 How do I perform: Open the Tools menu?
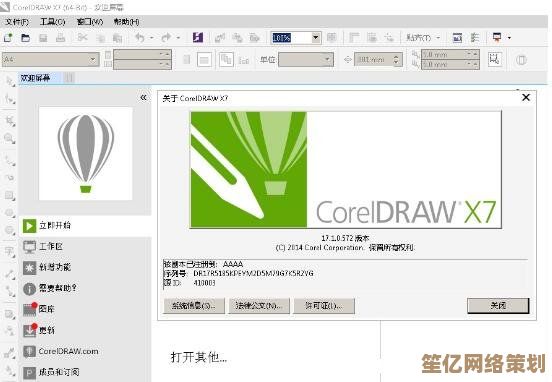coord(52,22)
